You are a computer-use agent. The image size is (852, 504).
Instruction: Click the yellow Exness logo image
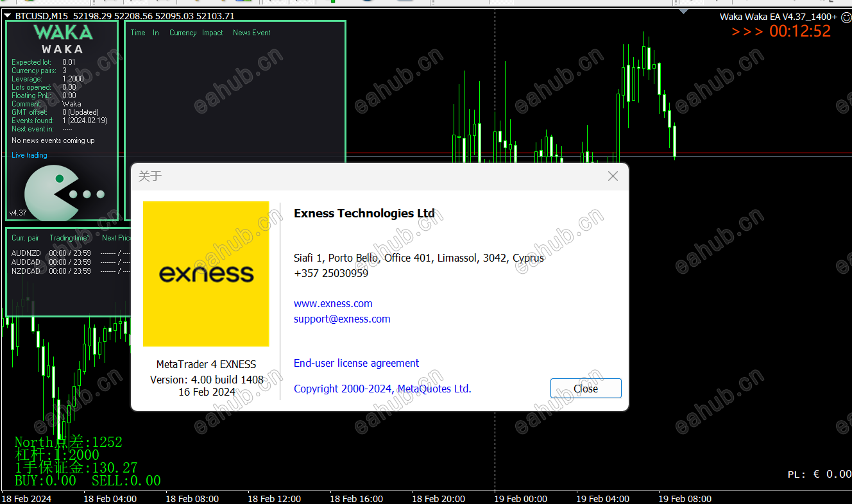click(x=206, y=274)
